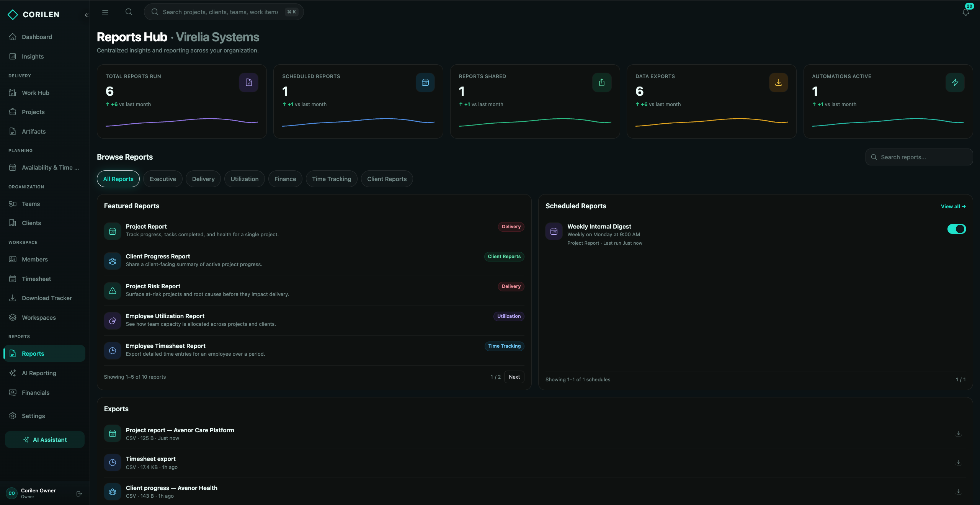Open Availability & Time planning page
This screenshot has width=980, height=505.
point(44,167)
